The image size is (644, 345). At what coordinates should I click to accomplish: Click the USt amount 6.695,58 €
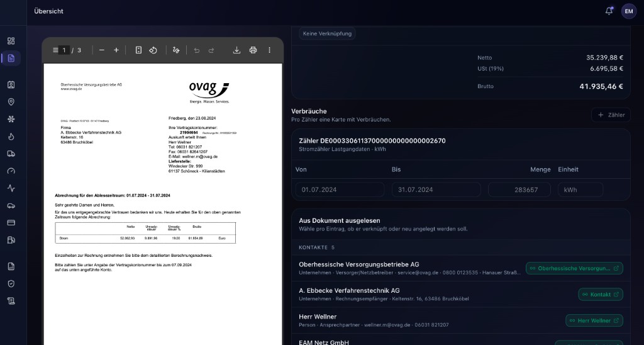[x=607, y=69]
